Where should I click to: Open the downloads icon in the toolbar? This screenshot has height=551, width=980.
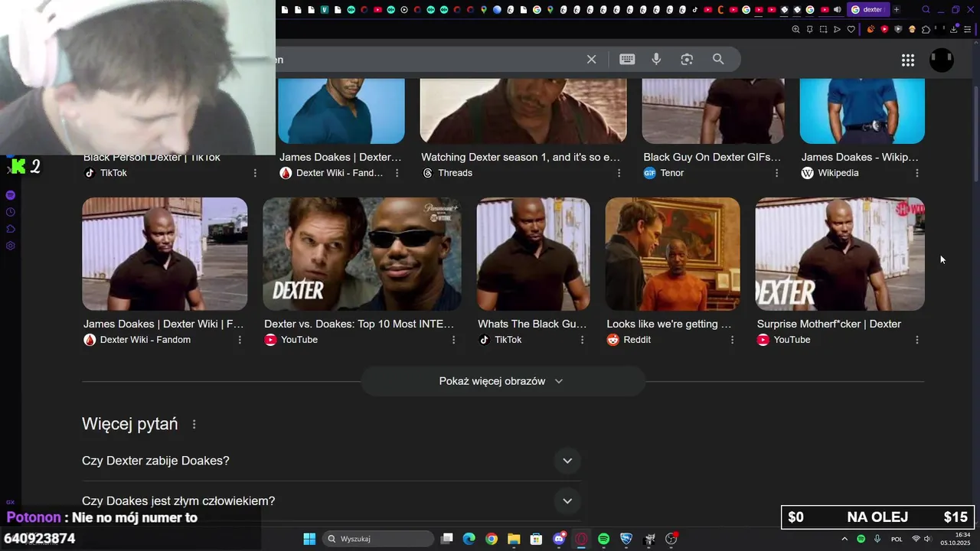pos(955,29)
